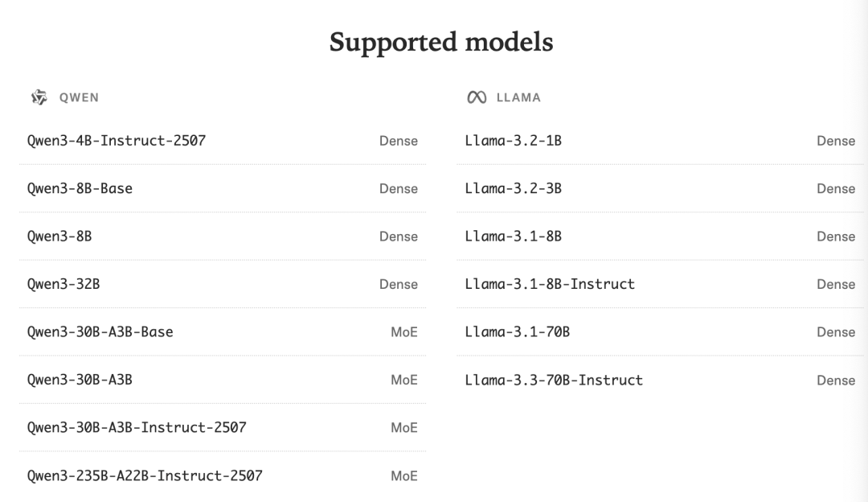This screenshot has height=502, width=868.
Task: Select the Llama-3.3-70B-Instruct model
Action: pyautogui.click(x=554, y=380)
